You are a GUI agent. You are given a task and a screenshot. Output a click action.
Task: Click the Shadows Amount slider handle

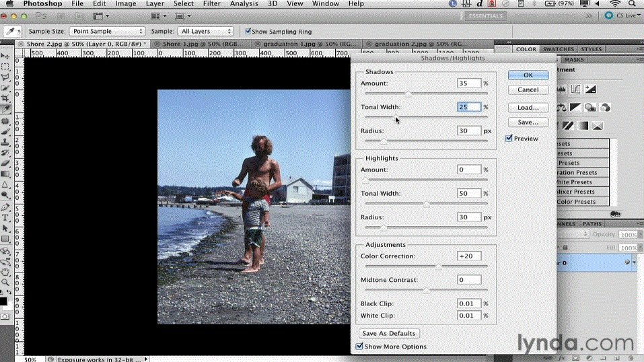[408, 94]
